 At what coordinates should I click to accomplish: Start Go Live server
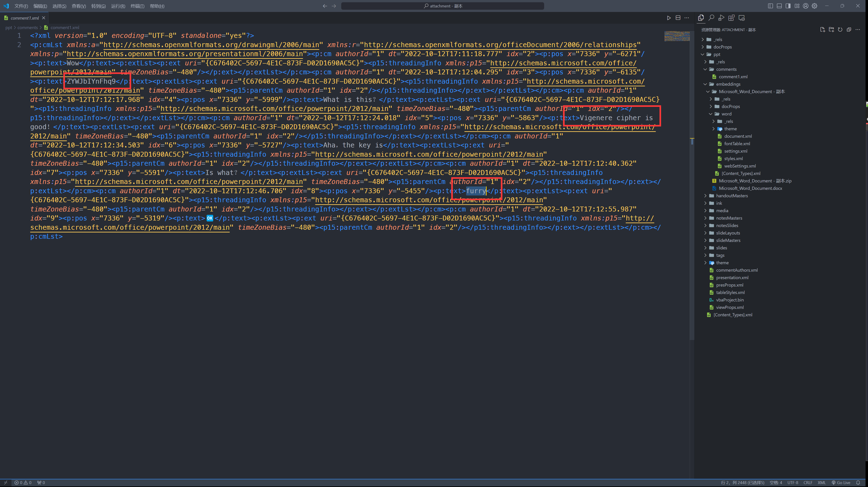click(841, 483)
